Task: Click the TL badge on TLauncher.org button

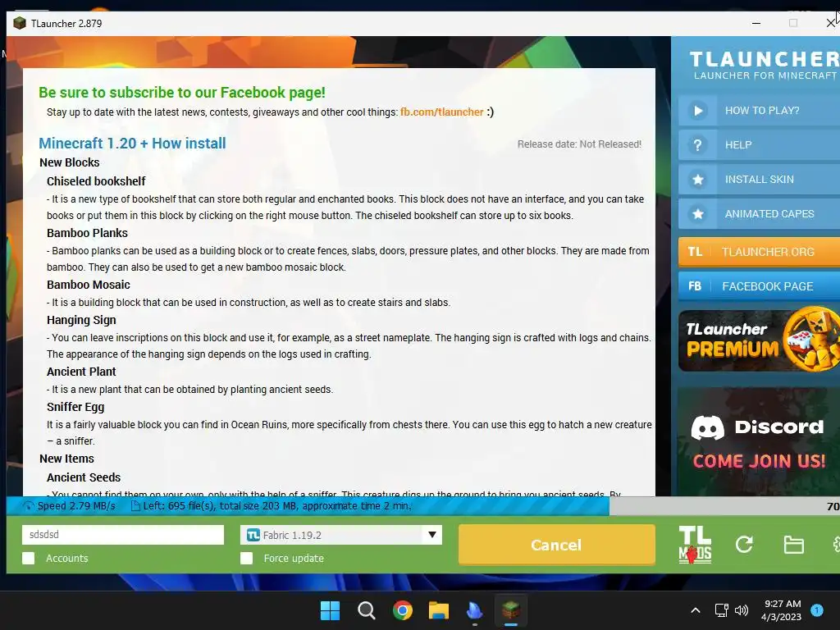Action: click(695, 252)
